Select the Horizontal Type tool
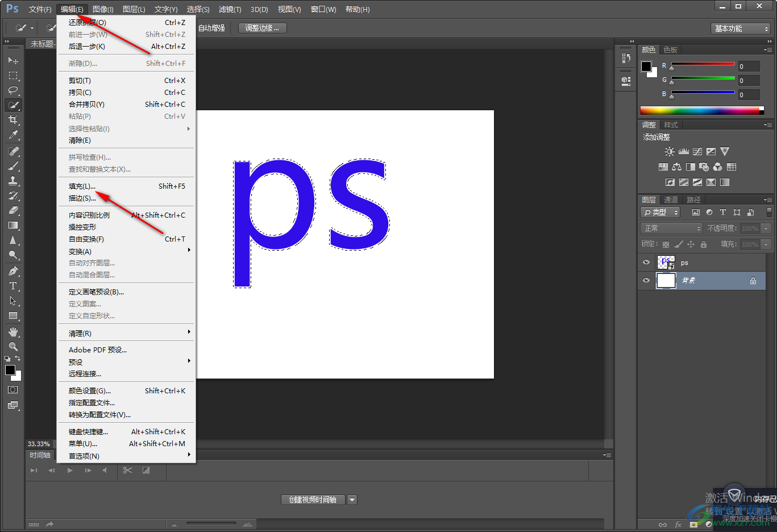The height and width of the screenshot is (532, 777). pyautogui.click(x=13, y=286)
